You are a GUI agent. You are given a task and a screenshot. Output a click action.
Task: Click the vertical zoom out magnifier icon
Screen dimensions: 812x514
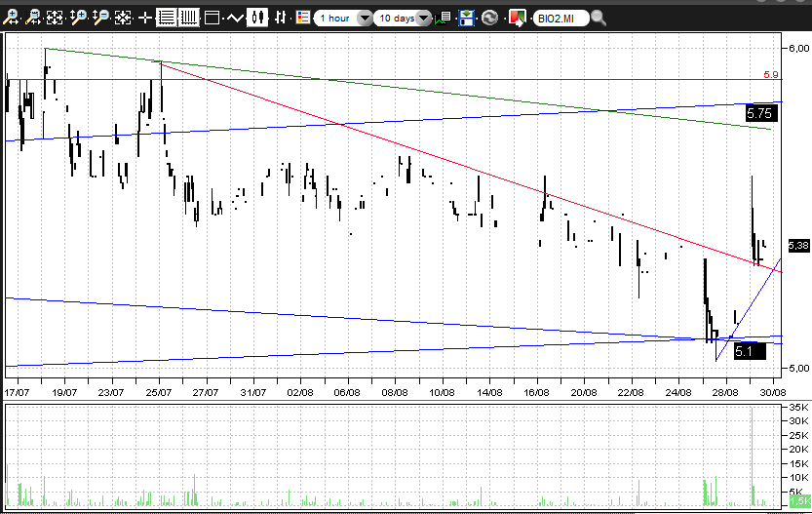tap(100, 18)
